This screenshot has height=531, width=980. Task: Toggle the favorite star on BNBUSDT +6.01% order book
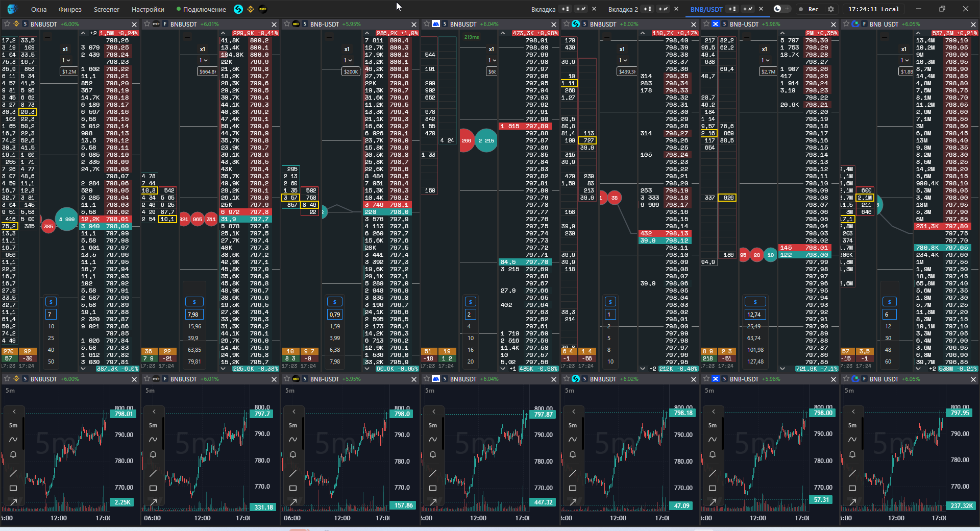[x=147, y=24]
